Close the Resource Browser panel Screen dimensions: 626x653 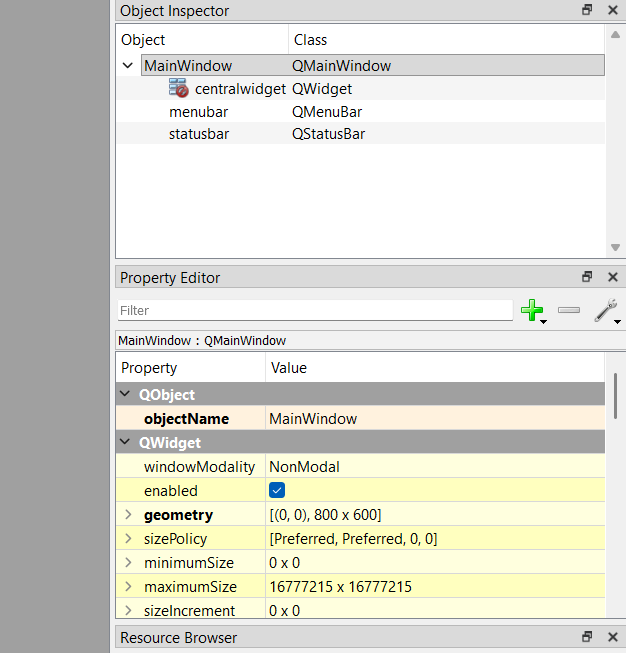[x=613, y=636]
